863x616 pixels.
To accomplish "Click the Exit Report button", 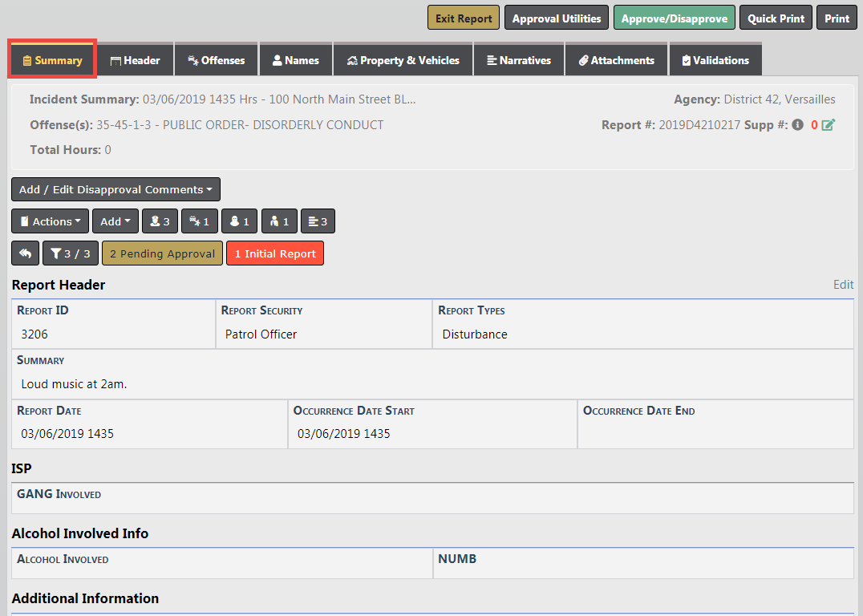I will click(463, 18).
